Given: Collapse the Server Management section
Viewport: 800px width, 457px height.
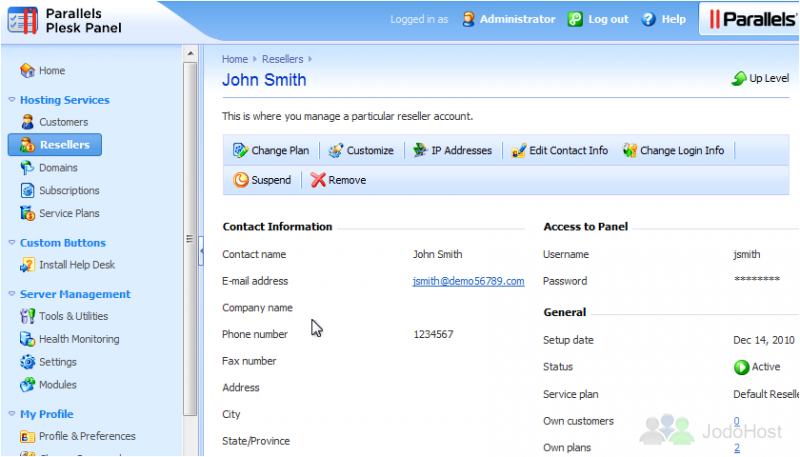Looking at the screenshot, I should 12,294.
